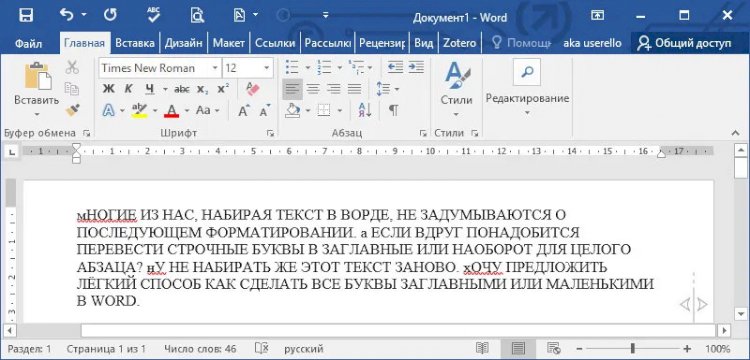The height and width of the screenshot is (360, 750).
Task: Toggle paragraph marks ¶ display
Action: [x=393, y=110]
